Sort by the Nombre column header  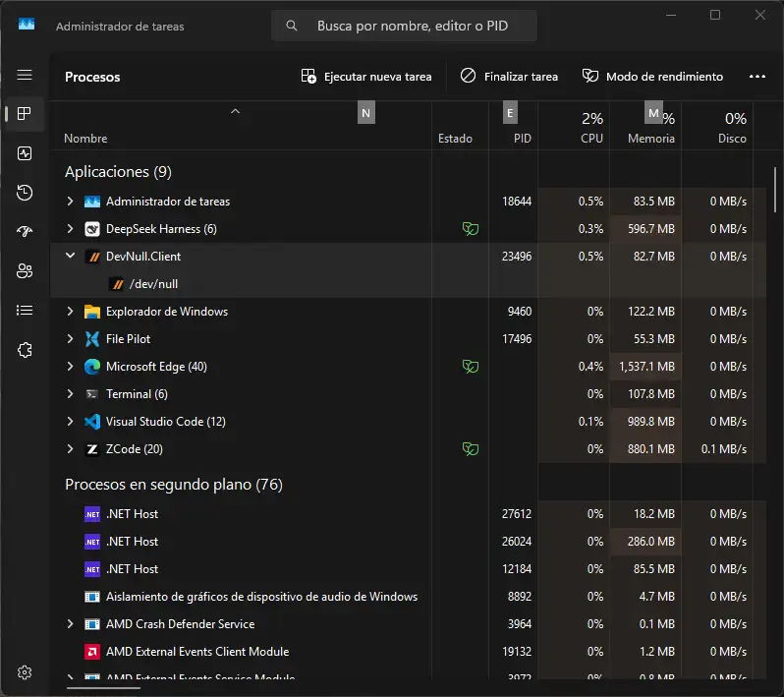click(x=241, y=126)
